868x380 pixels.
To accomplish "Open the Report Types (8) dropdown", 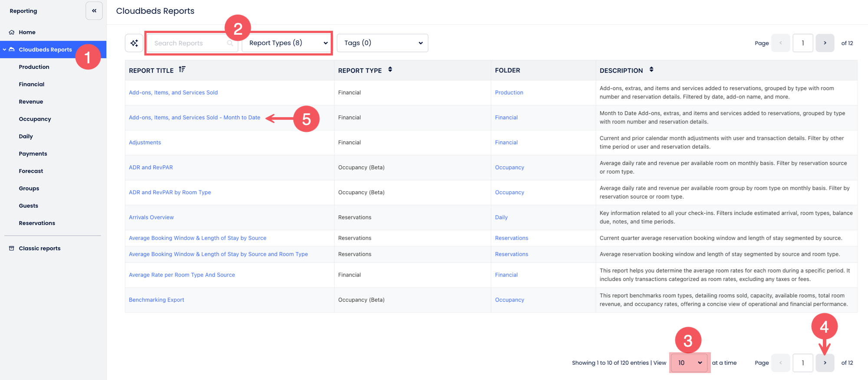I will (287, 43).
